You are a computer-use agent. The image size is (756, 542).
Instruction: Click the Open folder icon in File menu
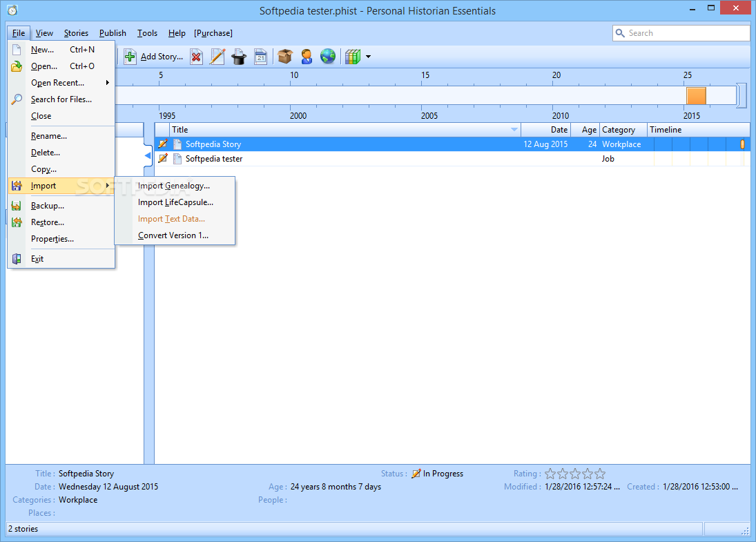(17, 66)
